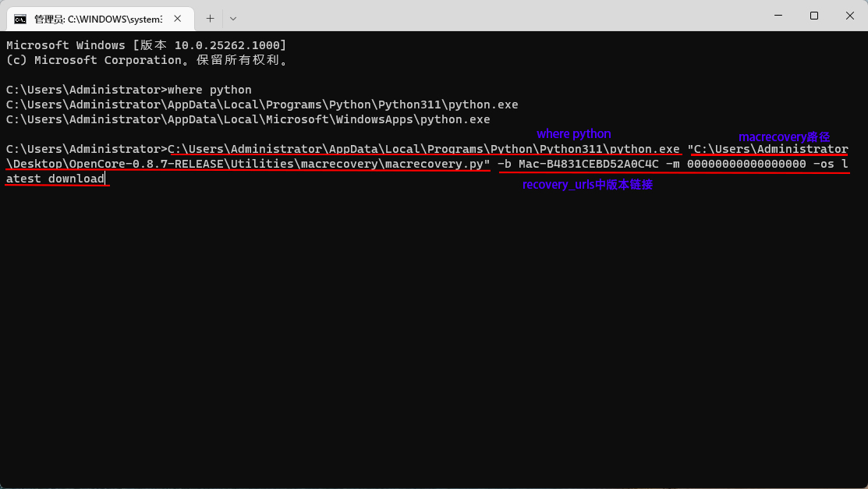
Task: Click the "macrecovery路径" annotation label
Action: (x=784, y=137)
